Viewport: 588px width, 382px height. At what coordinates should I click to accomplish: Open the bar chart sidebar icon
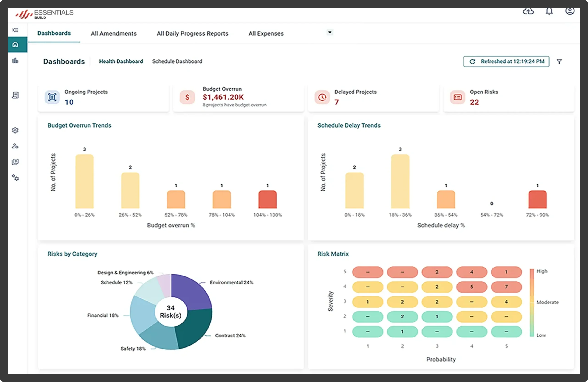15,61
